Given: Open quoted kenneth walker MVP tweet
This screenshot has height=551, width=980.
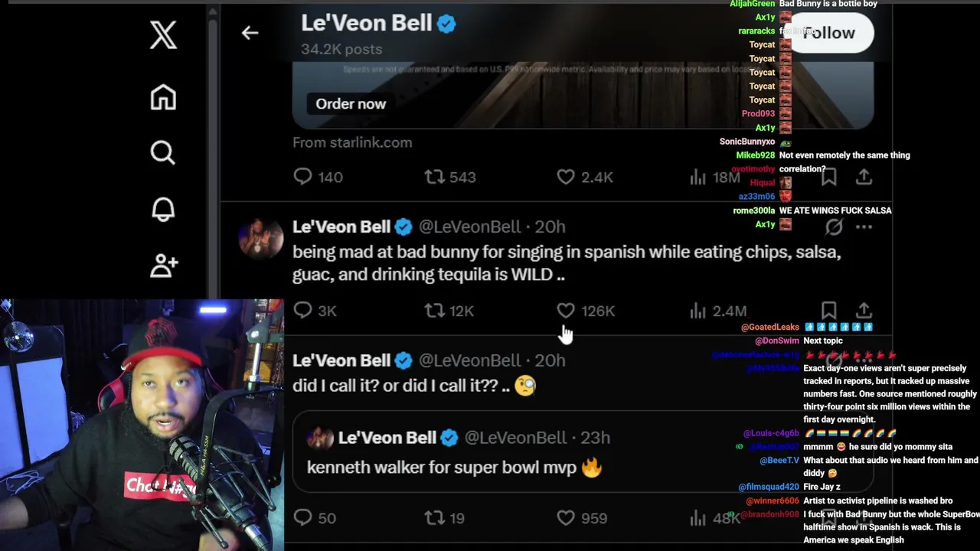Looking at the screenshot, I should pyautogui.click(x=583, y=452).
